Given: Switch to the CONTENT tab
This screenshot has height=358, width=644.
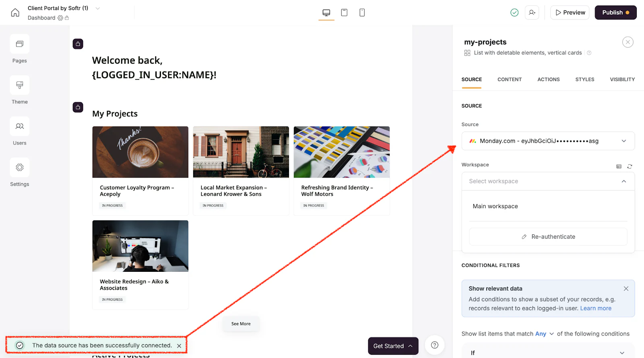Looking at the screenshot, I should 510,79.
